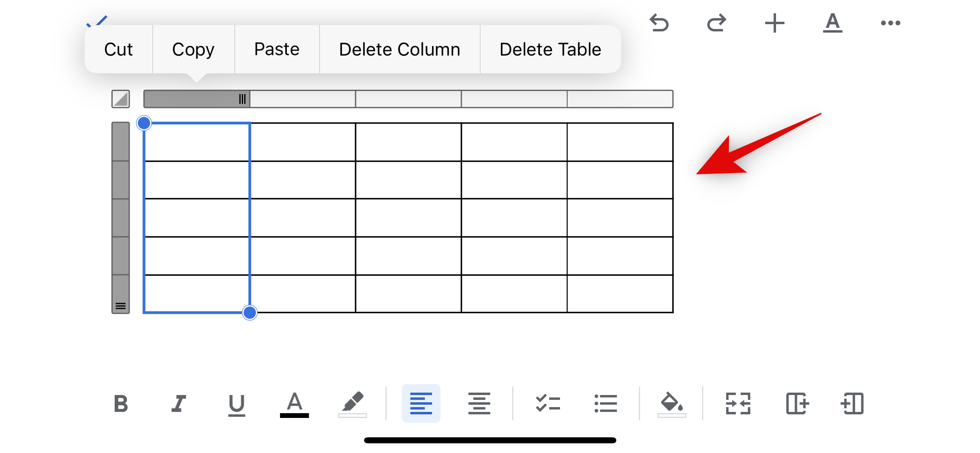980x453 pixels.
Task: Tap the Redo arrow icon
Action: pyautogui.click(x=716, y=23)
